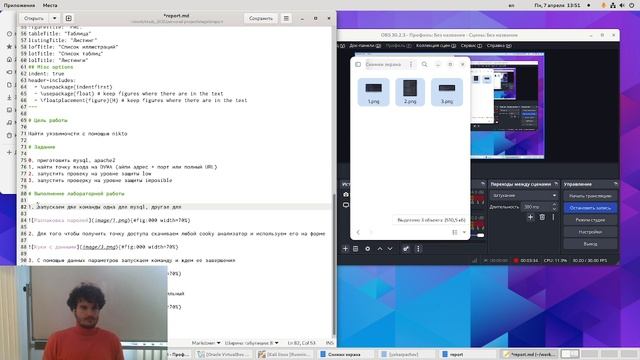The width and height of the screenshot is (640, 360).
Task: Click the Снимки экрана path bar
Action: pos(384,64)
